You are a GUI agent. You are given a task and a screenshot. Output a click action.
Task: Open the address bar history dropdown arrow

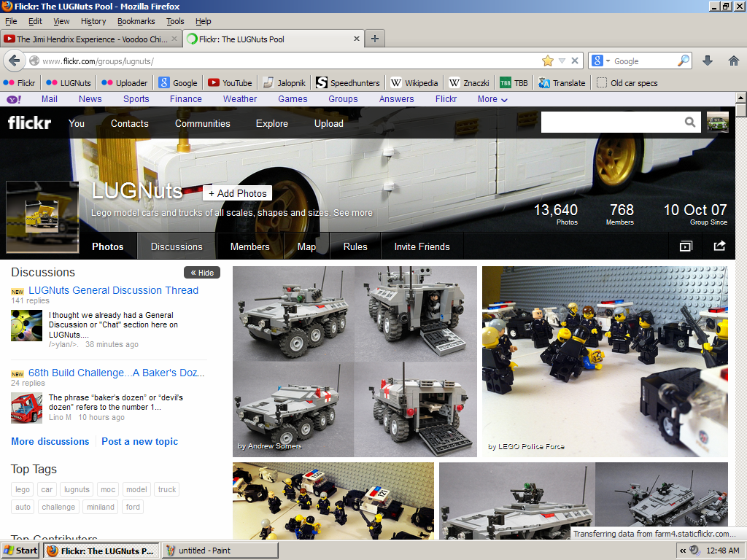[x=562, y=61]
